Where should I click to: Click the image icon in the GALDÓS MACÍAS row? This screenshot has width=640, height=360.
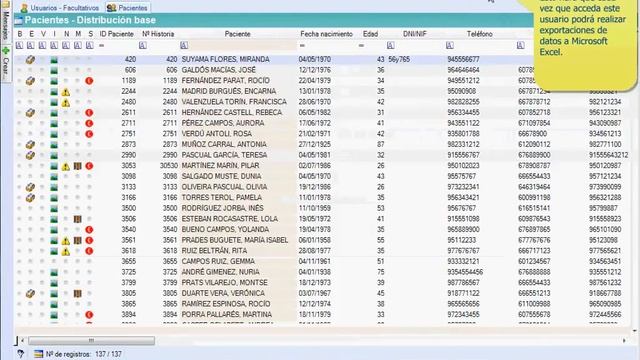pyautogui.click(x=54, y=70)
